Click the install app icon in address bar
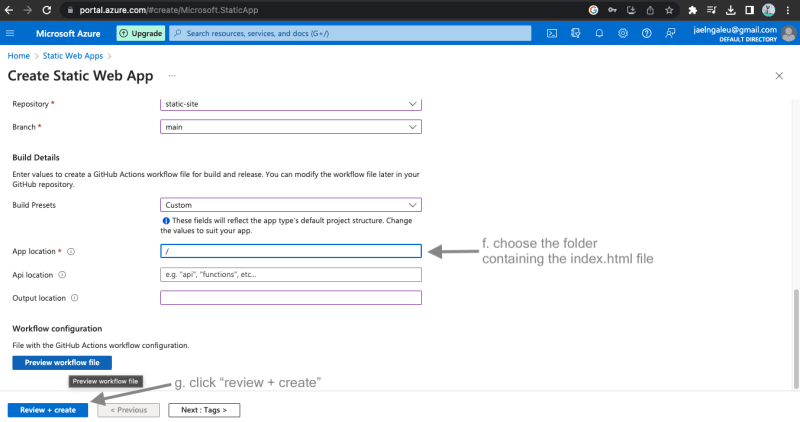Image resolution: width=800 pixels, height=422 pixels. click(631, 10)
